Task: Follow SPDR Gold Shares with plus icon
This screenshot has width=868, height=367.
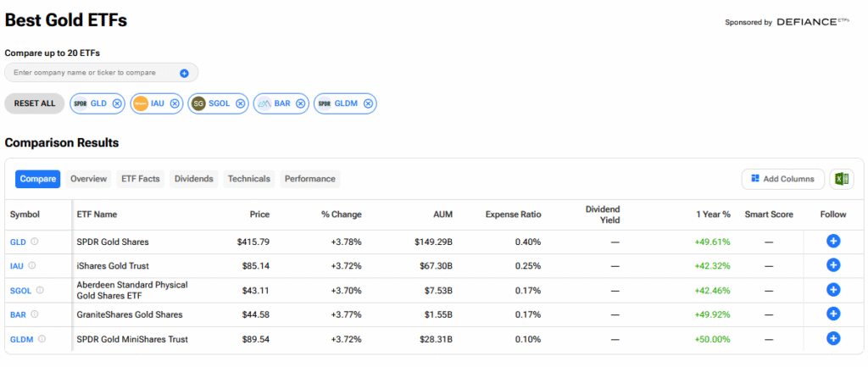Action: [x=833, y=242]
